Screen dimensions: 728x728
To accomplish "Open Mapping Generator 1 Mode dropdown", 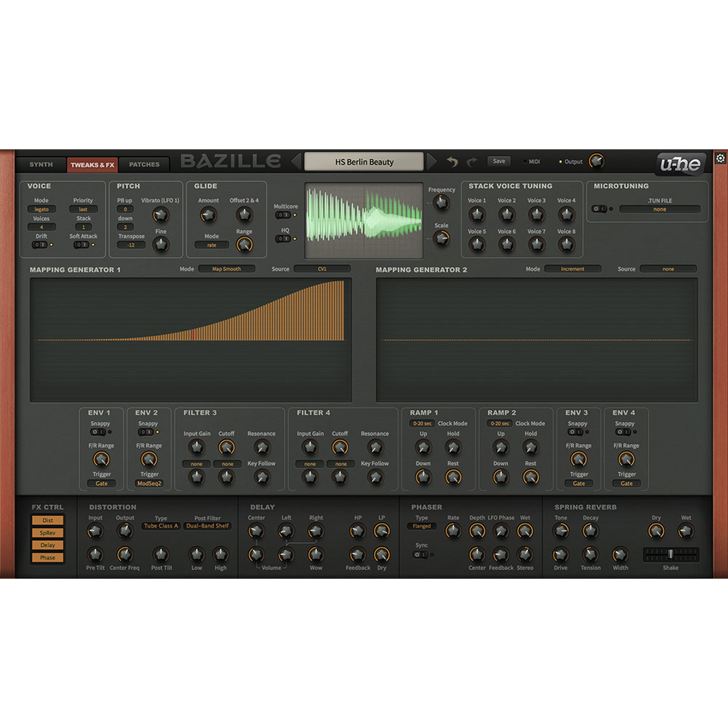I will click(x=226, y=269).
